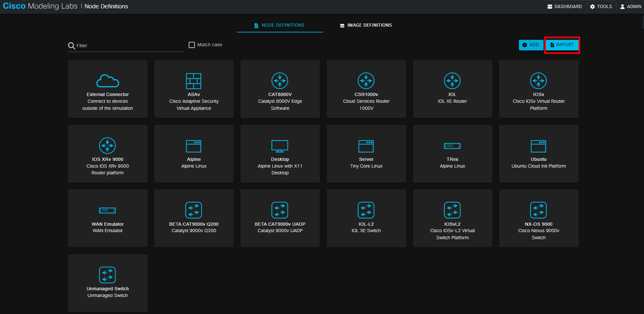Image resolution: width=644 pixels, height=314 pixels.
Task: Select the 'Cloud Services Router 1000V' description
Action: tap(366, 105)
